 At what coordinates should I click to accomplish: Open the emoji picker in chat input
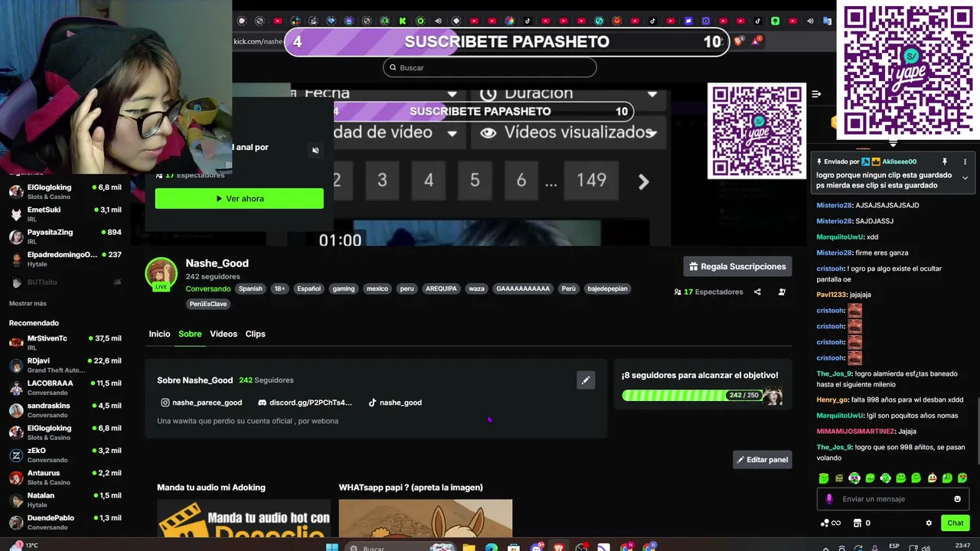click(957, 499)
